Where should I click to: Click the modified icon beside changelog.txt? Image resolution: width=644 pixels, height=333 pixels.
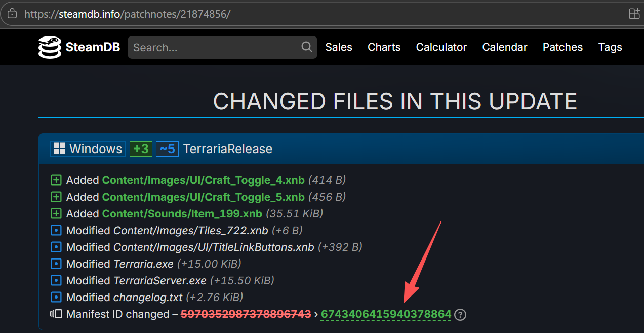click(56, 298)
